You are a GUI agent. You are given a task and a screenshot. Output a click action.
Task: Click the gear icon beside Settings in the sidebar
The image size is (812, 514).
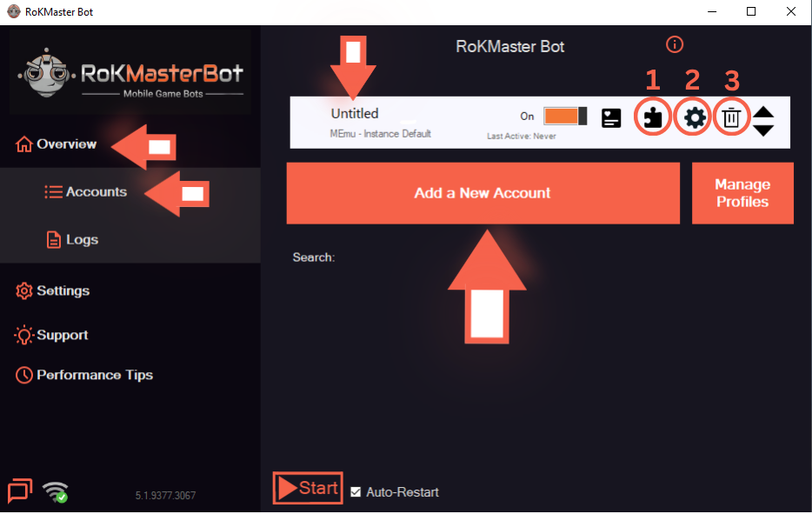click(x=23, y=290)
